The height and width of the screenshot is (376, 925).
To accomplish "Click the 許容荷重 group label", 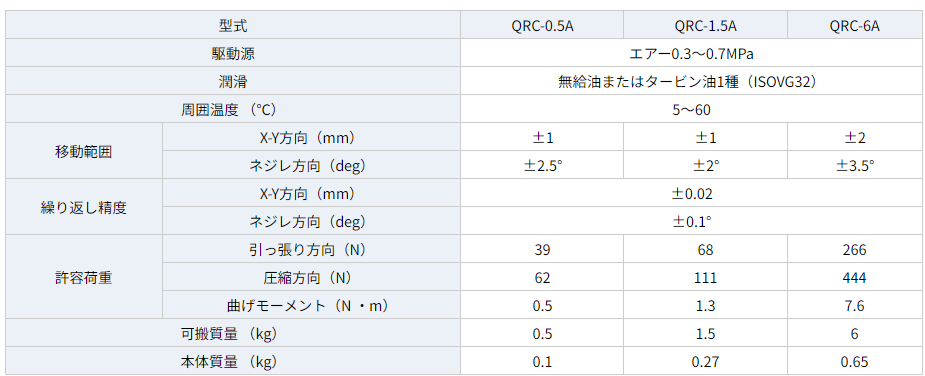I will point(84,277).
